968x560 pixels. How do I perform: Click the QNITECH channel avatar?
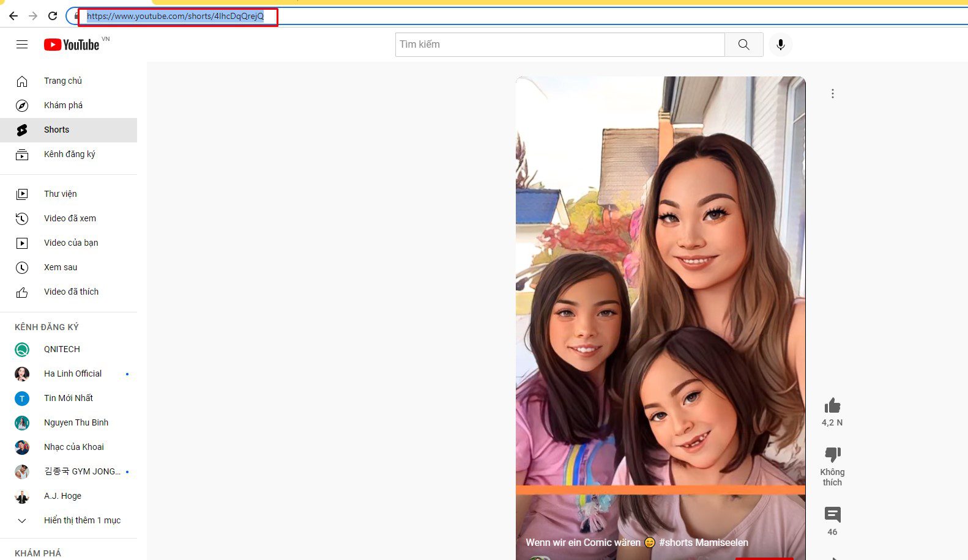click(x=22, y=350)
